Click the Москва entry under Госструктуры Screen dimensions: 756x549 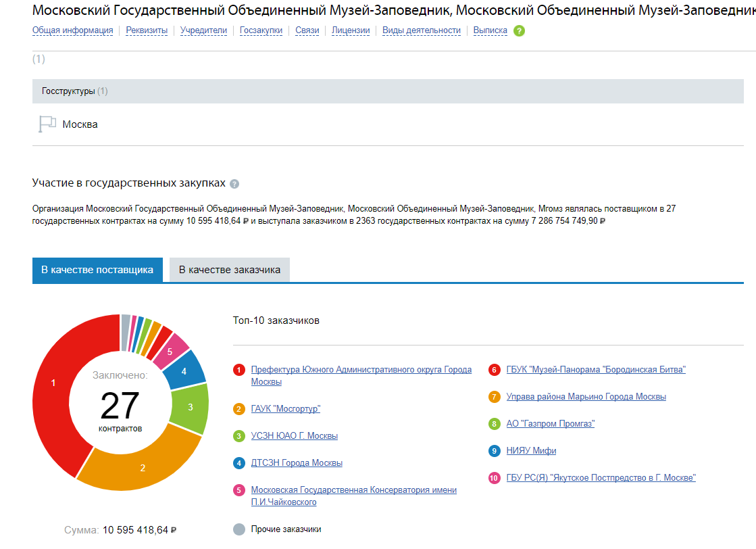[80, 124]
